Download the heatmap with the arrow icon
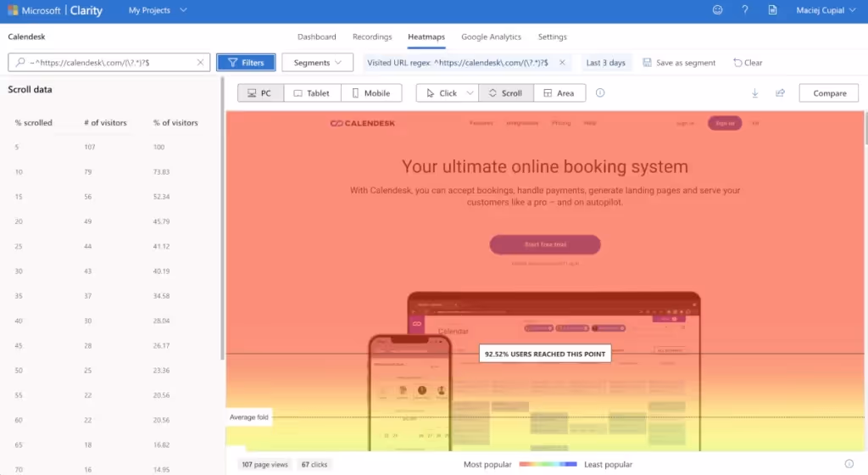Screen dimensions: 868x475 [x=754, y=93]
